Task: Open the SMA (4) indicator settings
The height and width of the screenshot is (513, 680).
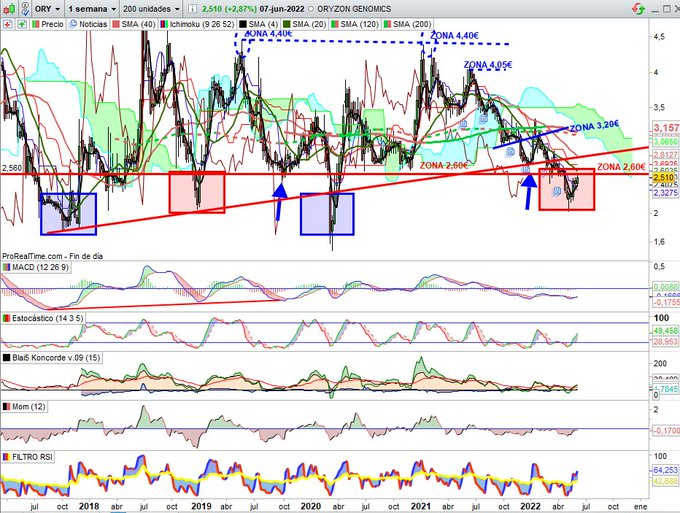Action: tap(258, 24)
